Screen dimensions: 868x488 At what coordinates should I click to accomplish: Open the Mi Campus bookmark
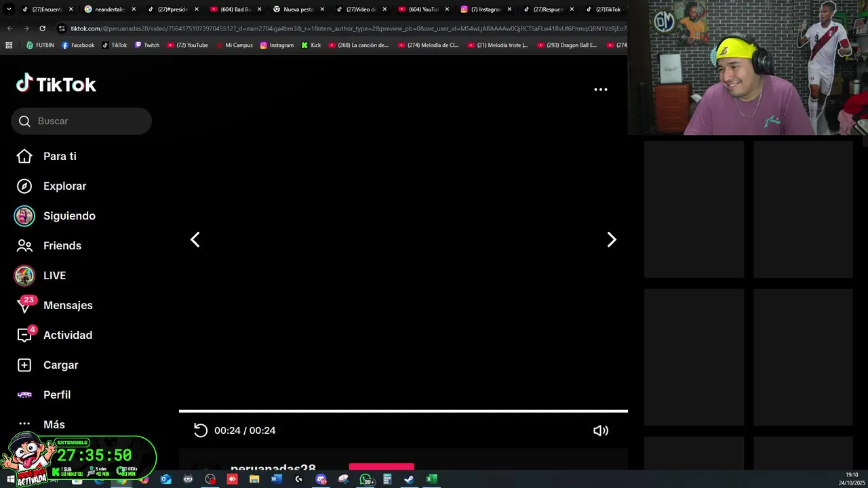pyautogui.click(x=235, y=45)
